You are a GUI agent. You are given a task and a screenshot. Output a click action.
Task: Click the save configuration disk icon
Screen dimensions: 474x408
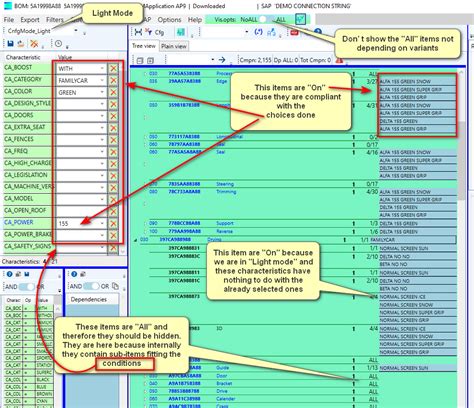(x=10, y=44)
